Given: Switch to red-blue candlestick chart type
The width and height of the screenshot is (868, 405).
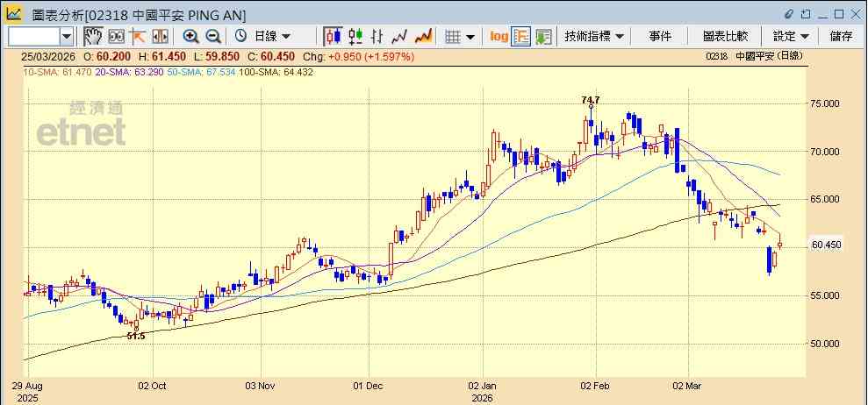Looking at the screenshot, I should click(x=333, y=37).
